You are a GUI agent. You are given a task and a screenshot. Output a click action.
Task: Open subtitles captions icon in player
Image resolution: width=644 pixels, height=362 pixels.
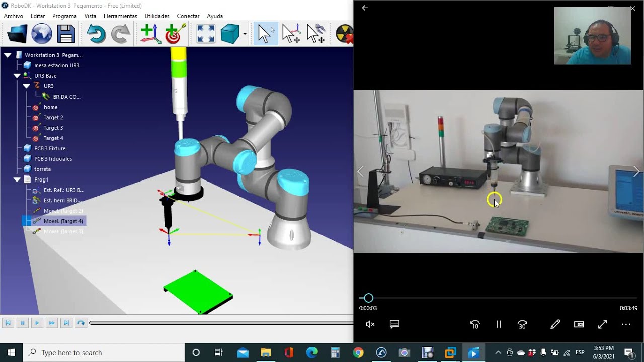pos(394,324)
